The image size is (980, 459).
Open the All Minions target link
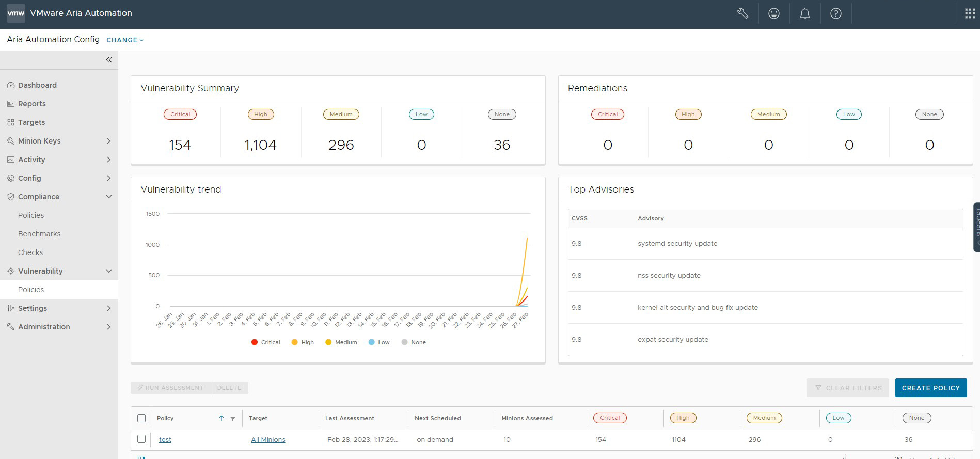268,439
